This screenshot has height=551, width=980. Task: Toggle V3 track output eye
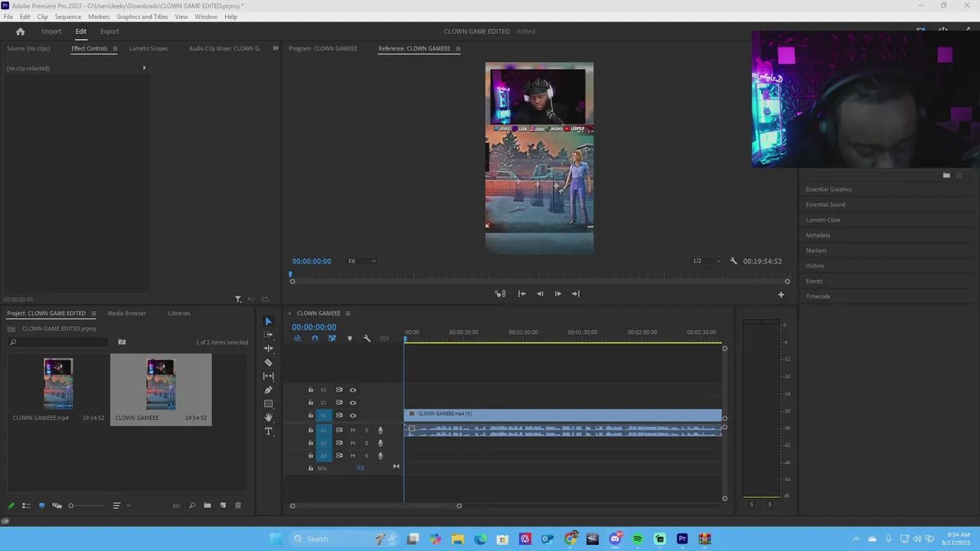pos(353,390)
